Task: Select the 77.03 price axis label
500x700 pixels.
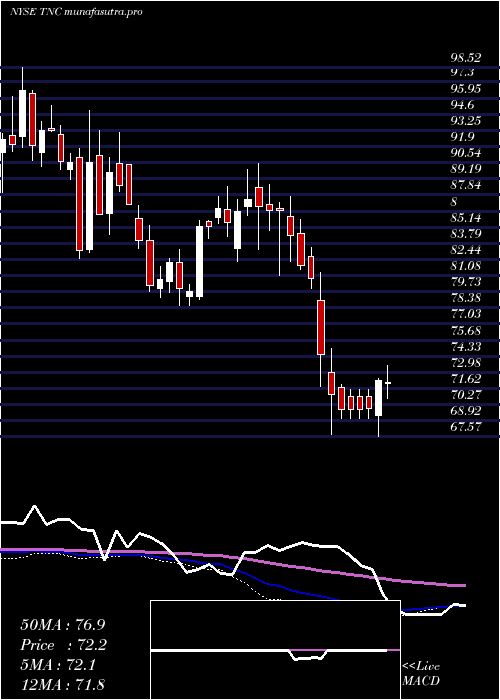Action: point(466,314)
